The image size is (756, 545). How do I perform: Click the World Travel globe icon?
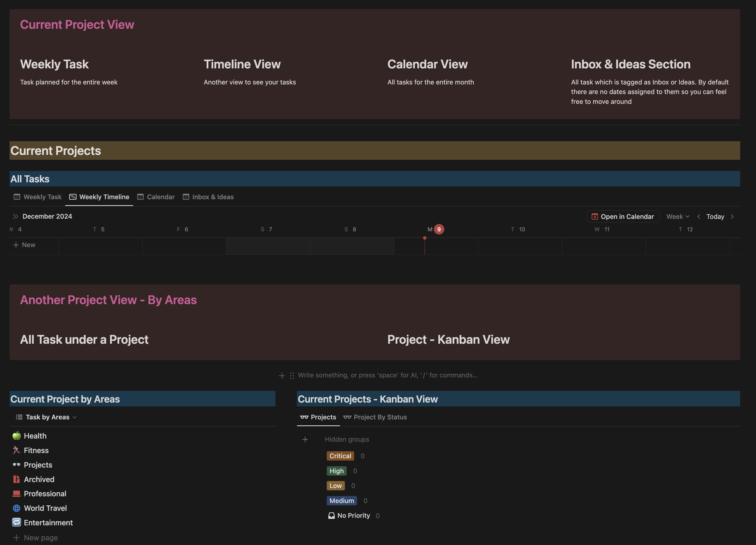point(16,508)
